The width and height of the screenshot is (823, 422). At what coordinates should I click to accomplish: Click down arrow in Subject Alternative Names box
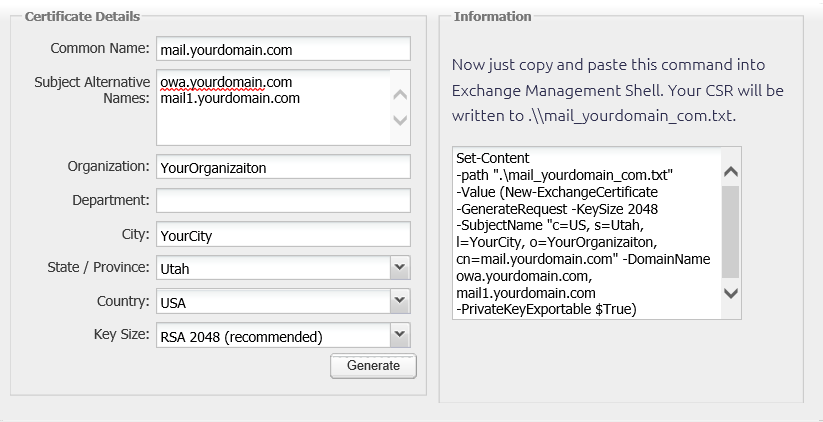[400, 121]
